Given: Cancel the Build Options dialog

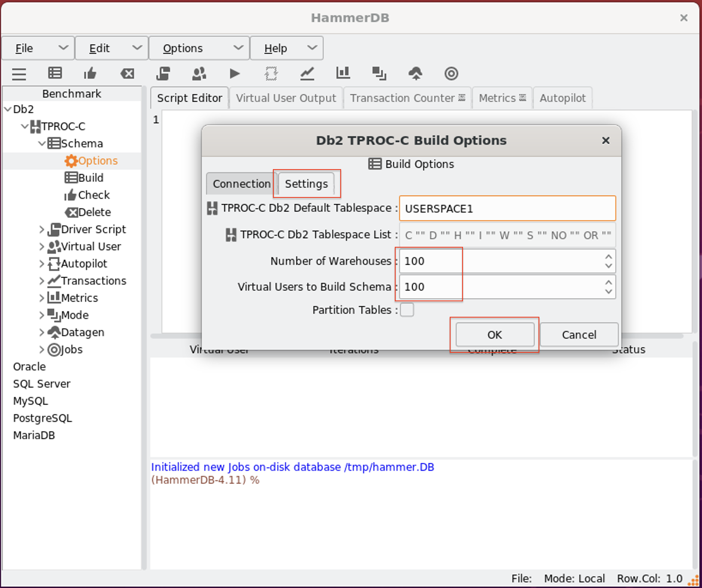Looking at the screenshot, I should point(579,335).
